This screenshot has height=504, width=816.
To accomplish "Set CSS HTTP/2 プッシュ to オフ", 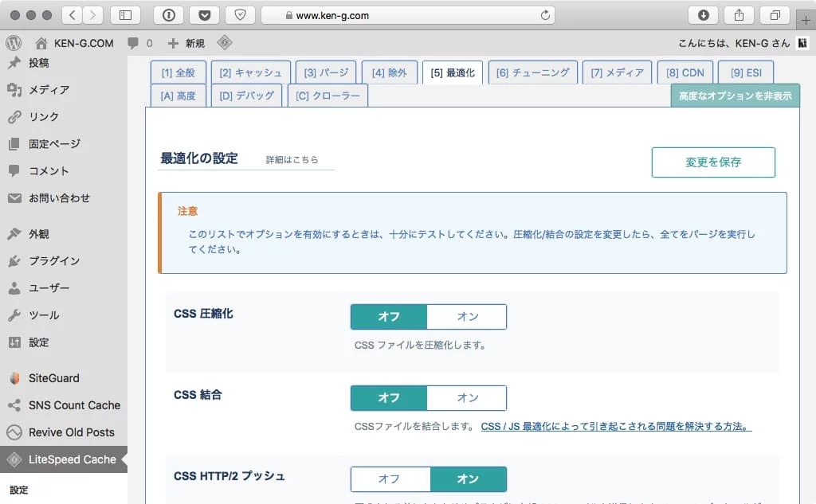I will (x=390, y=479).
